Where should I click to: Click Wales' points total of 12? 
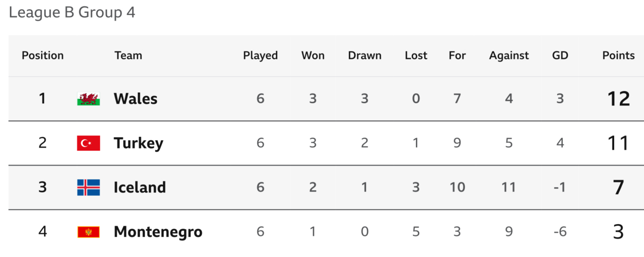(x=618, y=99)
